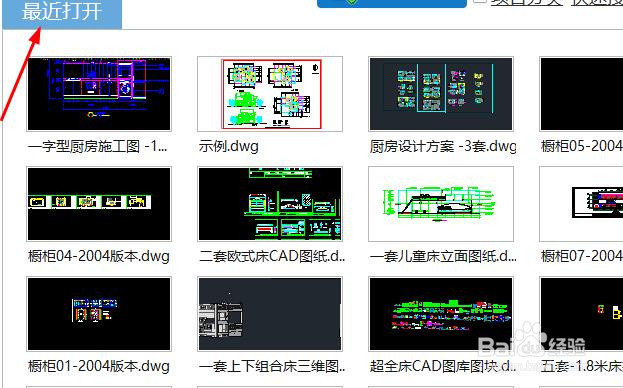
Task: Select file name 一字型厨房施工图 -1...
Action: click(98, 147)
